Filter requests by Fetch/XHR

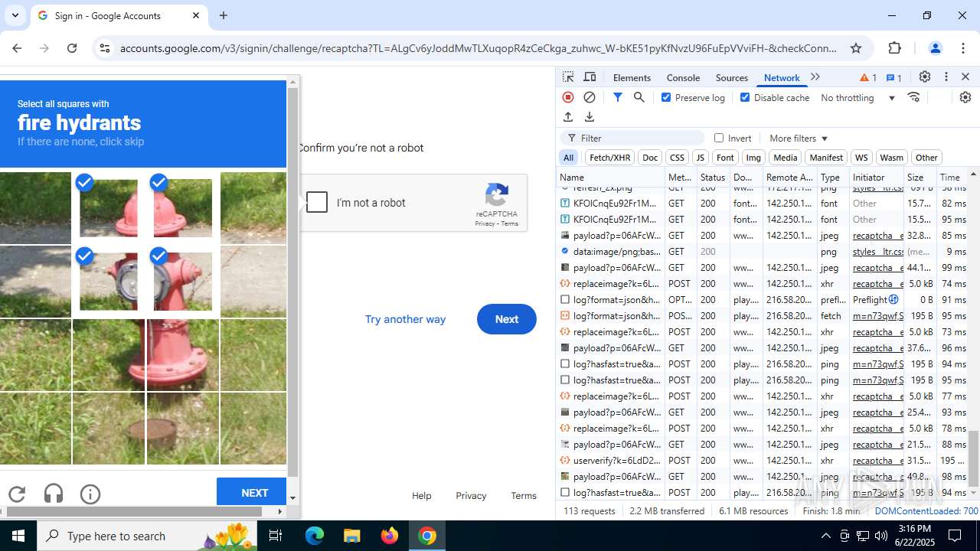[610, 158]
